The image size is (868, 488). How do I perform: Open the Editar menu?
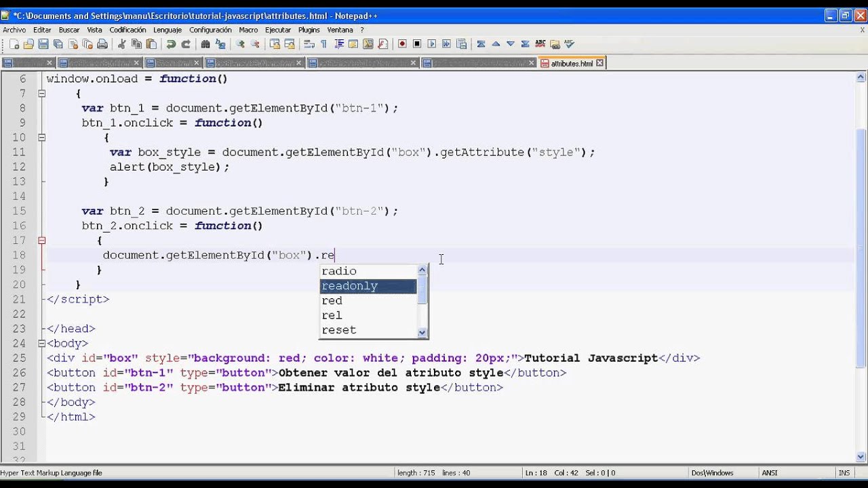42,30
